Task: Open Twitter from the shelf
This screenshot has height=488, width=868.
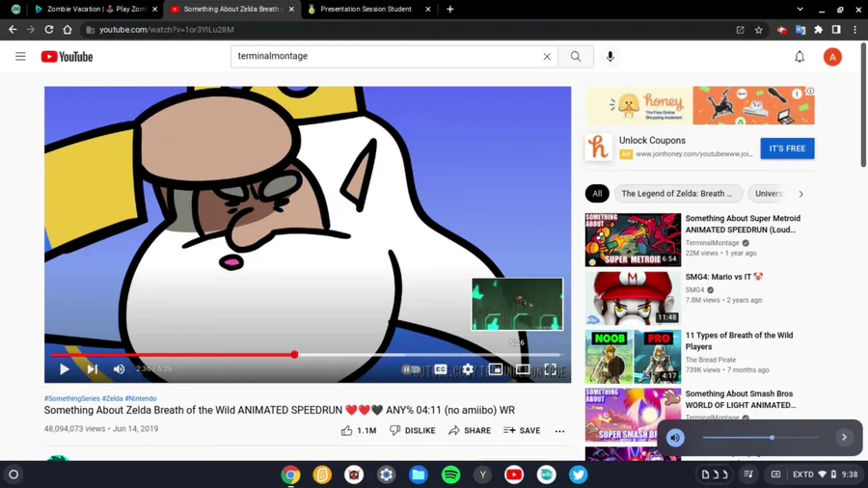Action: (578, 474)
